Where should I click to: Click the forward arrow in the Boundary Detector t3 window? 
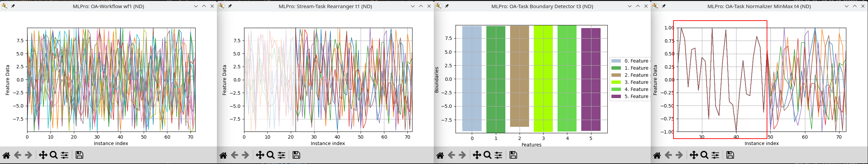(x=463, y=155)
